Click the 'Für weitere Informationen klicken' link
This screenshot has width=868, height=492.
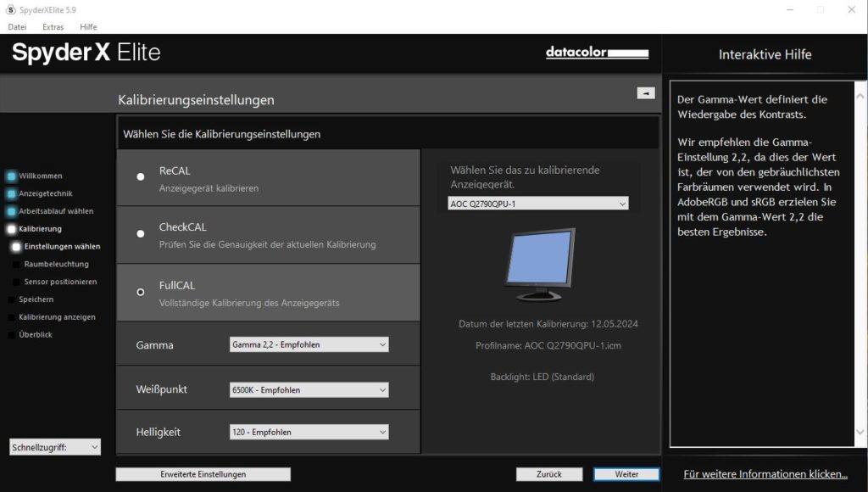765,474
